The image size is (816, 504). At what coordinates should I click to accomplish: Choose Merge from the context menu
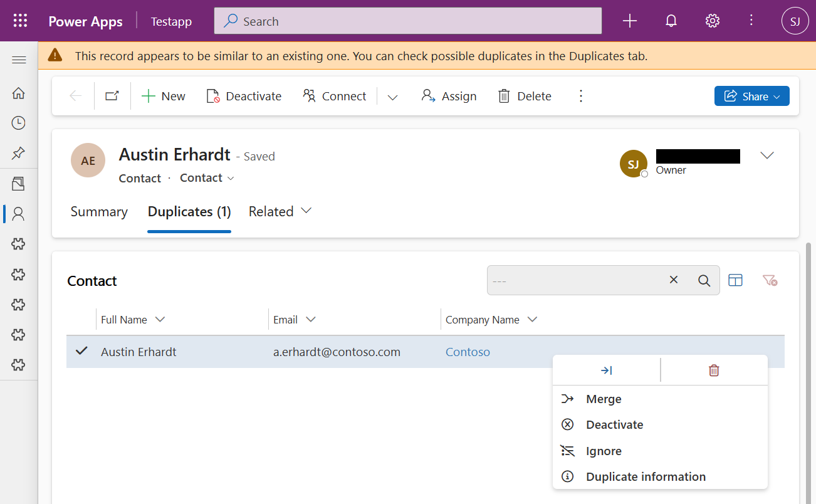pos(603,399)
